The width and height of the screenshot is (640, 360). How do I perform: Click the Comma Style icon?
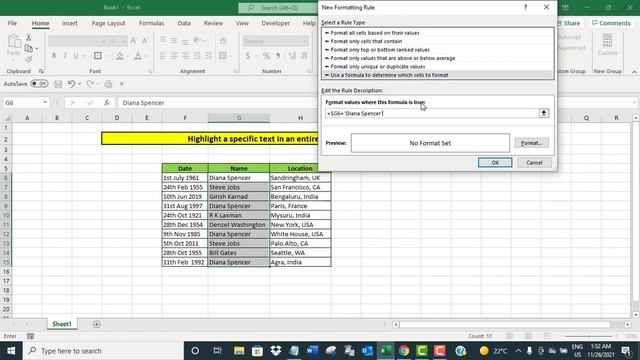click(x=278, y=56)
